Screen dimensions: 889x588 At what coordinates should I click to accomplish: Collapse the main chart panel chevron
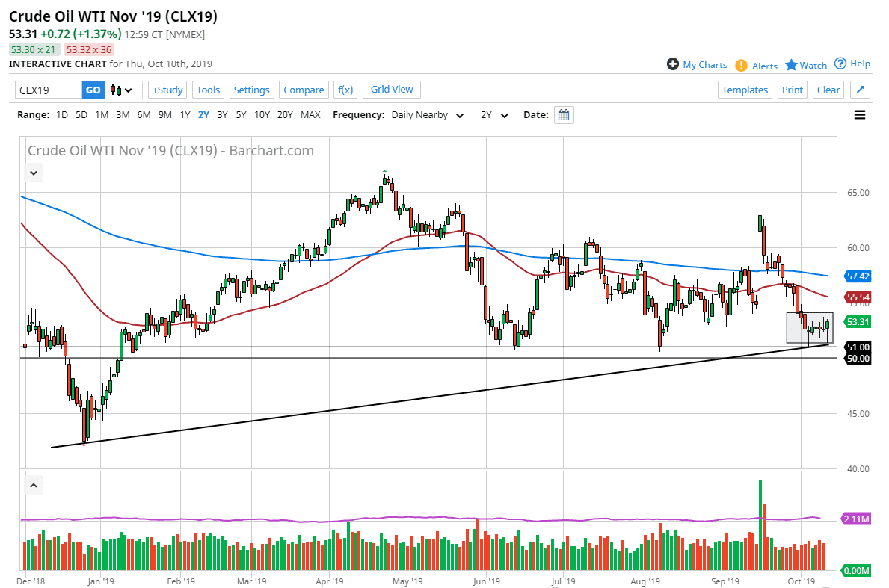[x=34, y=173]
